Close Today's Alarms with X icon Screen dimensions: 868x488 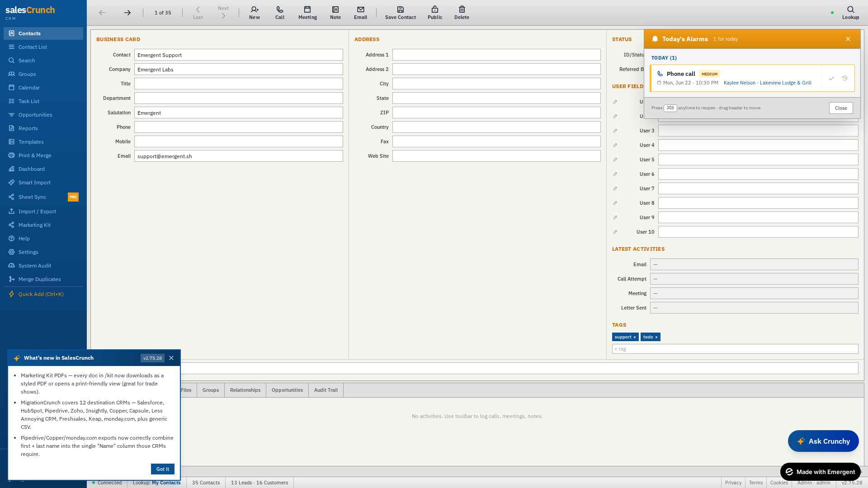(x=848, y=39)
